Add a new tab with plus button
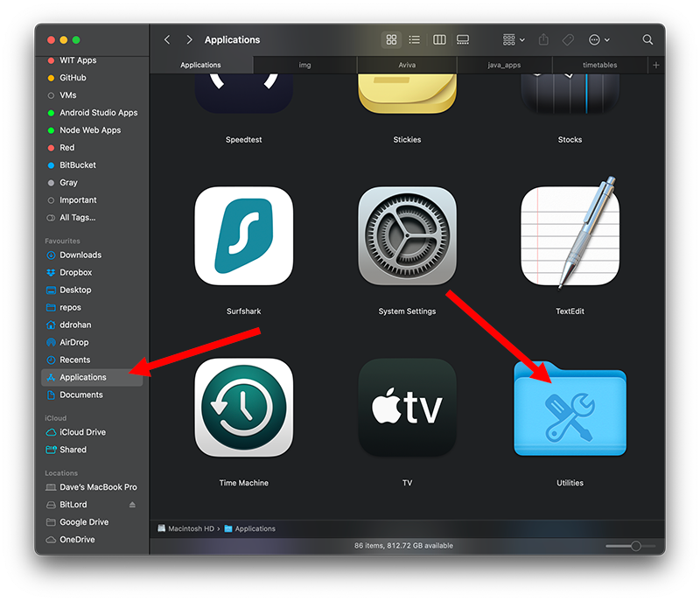This screenshot has width=700, height=601. click(656, 66)
